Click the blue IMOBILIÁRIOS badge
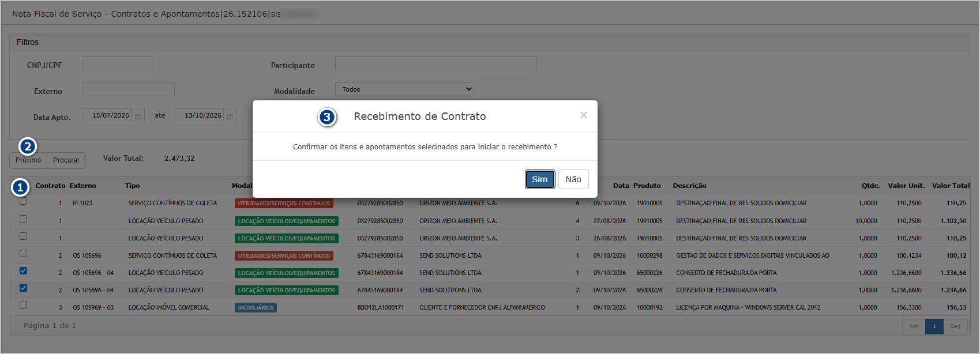 pyautogui.click(x=256, y=308)
